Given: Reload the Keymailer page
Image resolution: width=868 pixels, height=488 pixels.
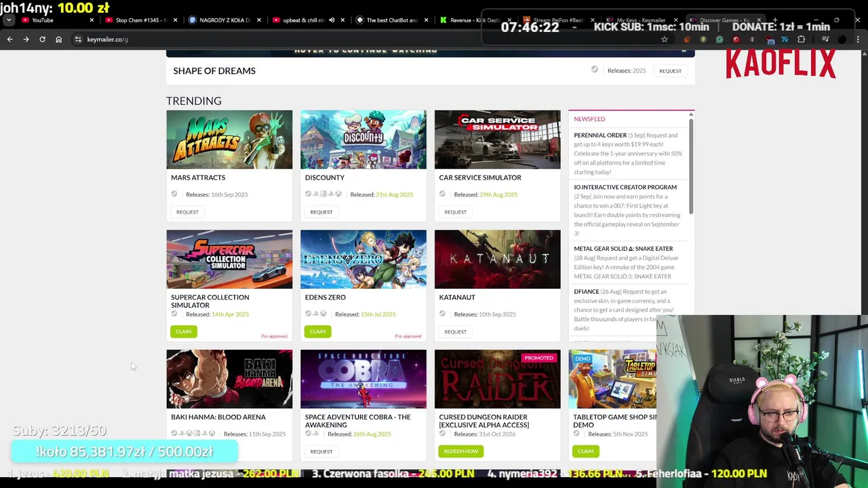Looking at the screenshot, I should coord(42,39).
